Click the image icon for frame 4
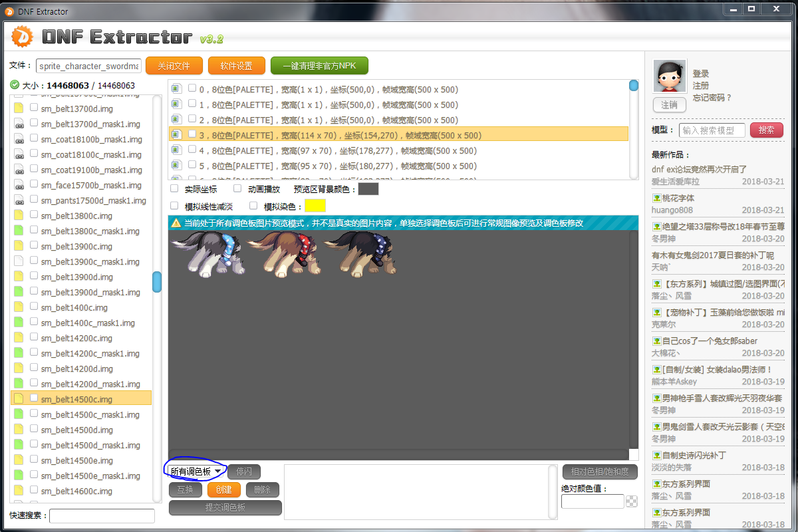The width and height of the screenshot is (798, 532). (176, 150)
